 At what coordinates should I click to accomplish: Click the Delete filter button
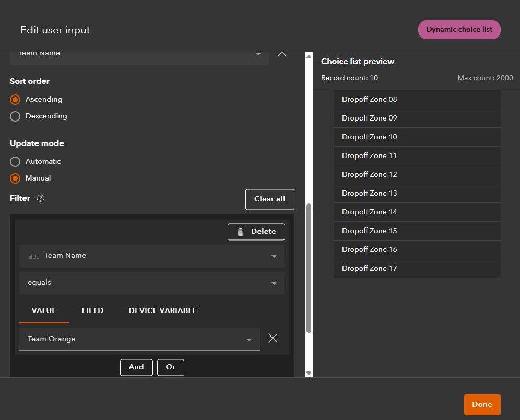click(256, 231)
